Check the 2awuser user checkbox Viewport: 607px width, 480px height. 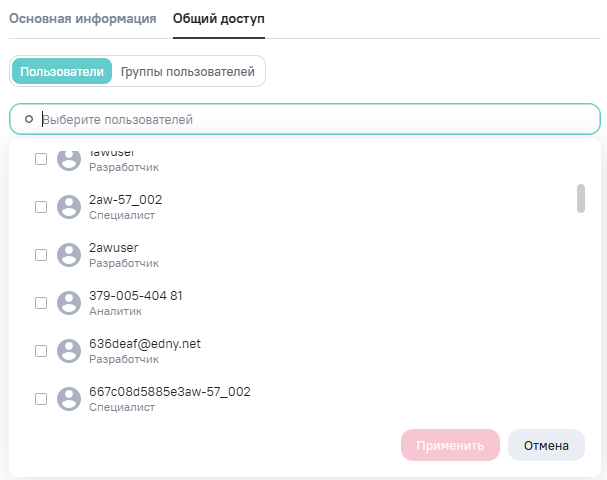41,255
